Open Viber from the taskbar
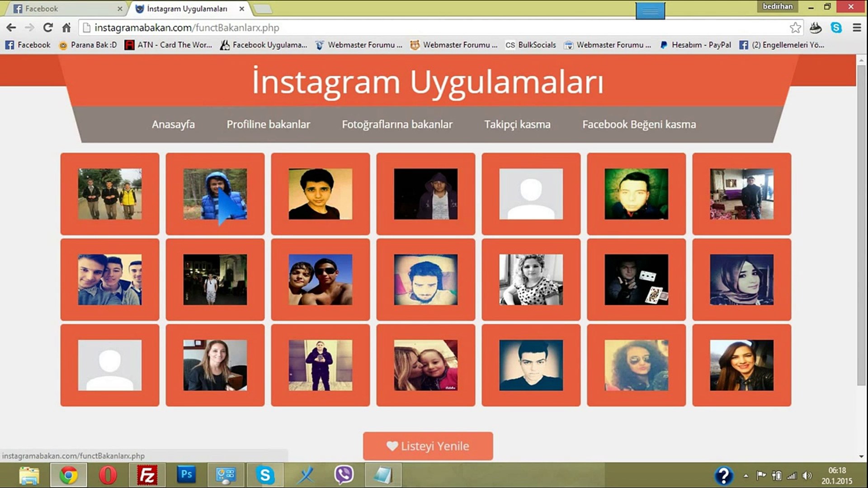The width and height of the screenshot is (868, 488). click(x=344, y=475)
